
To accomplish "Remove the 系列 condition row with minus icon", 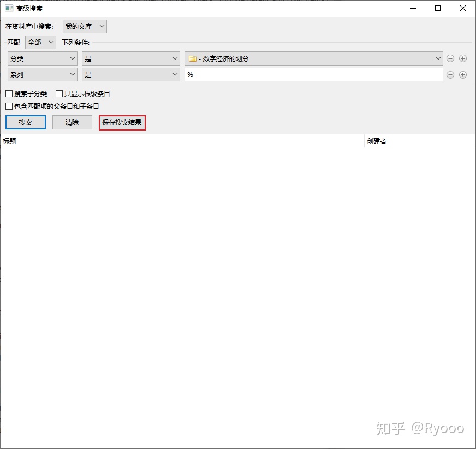I will pyautogui.click(x=450, y=75).
